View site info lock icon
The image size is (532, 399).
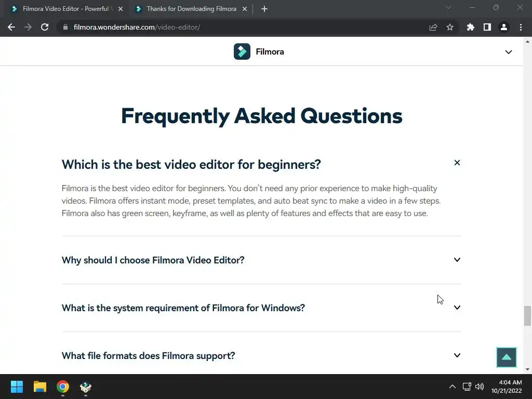click(65, 27)
